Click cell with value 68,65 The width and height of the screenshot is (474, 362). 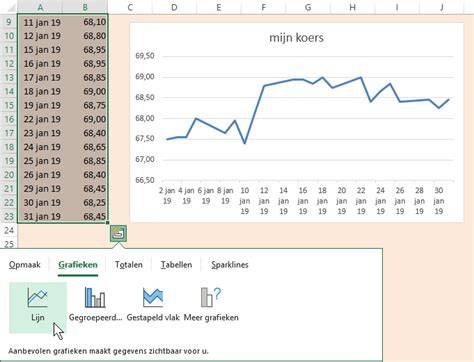pos(85,147)
